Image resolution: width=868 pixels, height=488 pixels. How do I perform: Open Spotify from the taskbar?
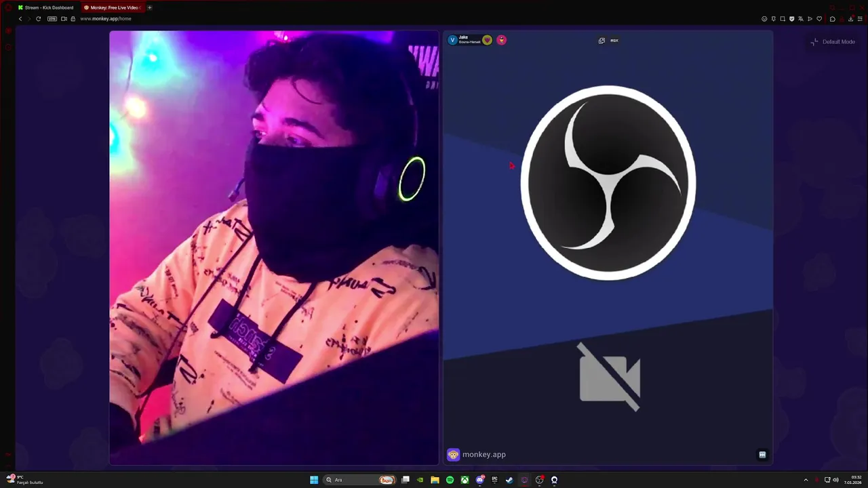coord(450,480)
